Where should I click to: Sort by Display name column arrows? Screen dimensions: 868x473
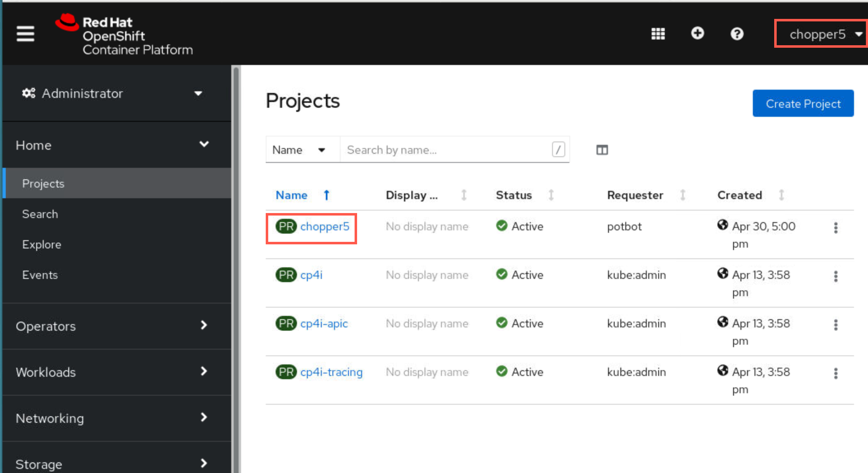464,195
